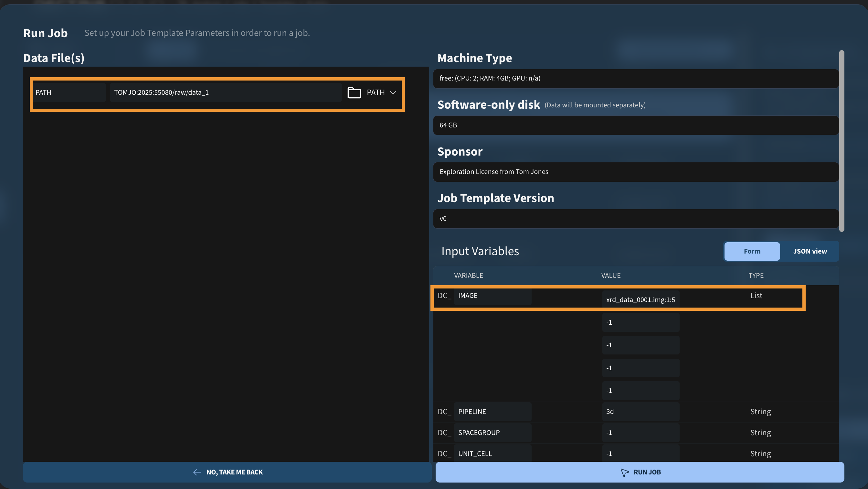The image size is (868, 489).
Task: Click the data file path input field
Action: [x=225, y=92]
